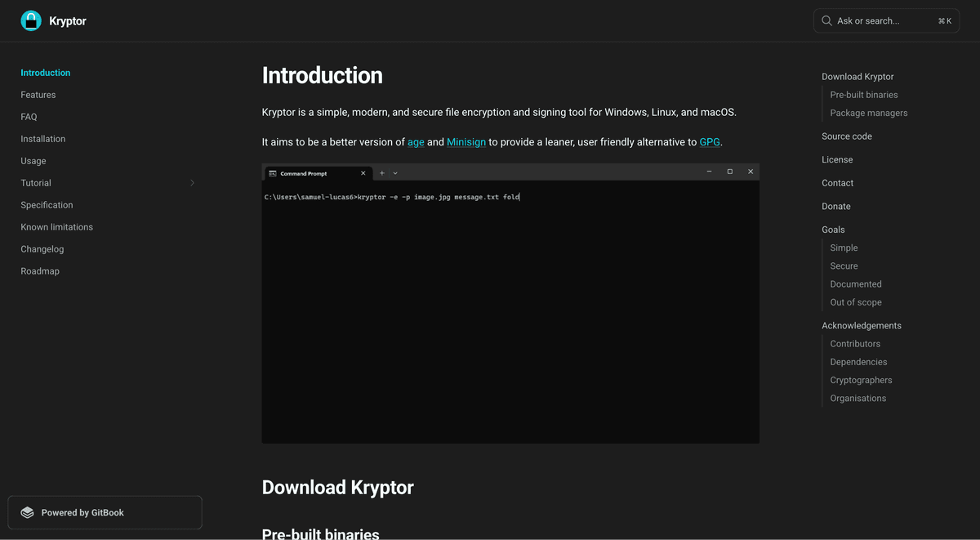Open the Ask or search field
Image resolution: width=980 pixels, height=540 pixels.
[x=886, y=20]
